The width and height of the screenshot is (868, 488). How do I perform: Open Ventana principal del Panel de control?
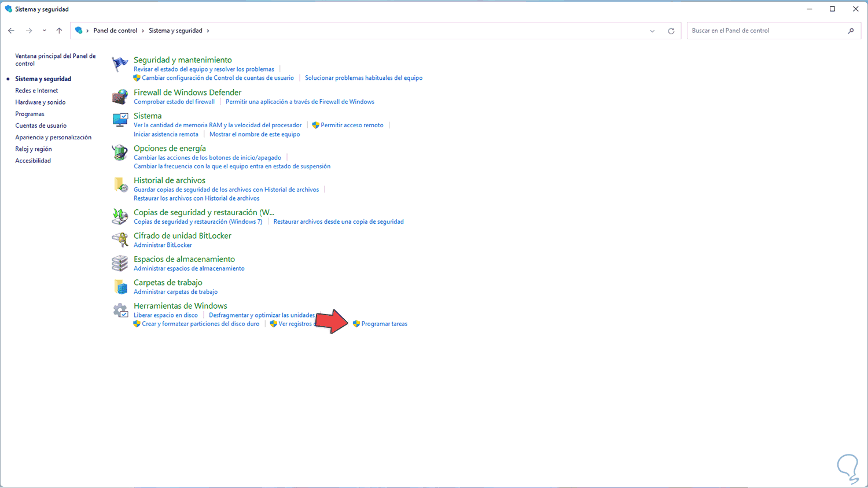pos(56,60)
